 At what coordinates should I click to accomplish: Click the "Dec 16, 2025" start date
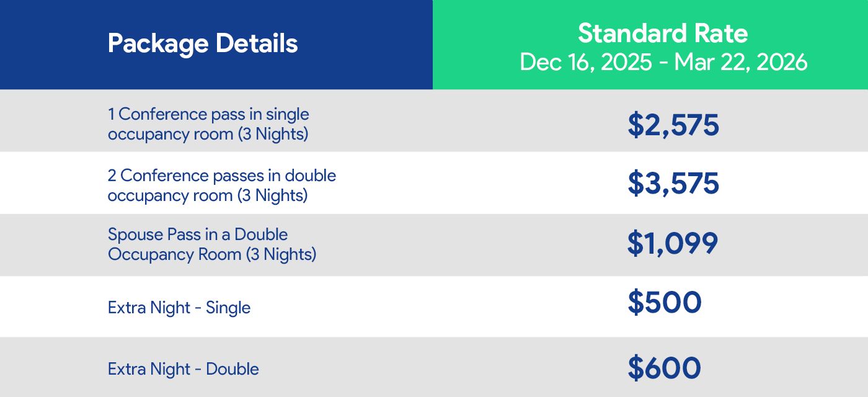[x=585, y=62]
